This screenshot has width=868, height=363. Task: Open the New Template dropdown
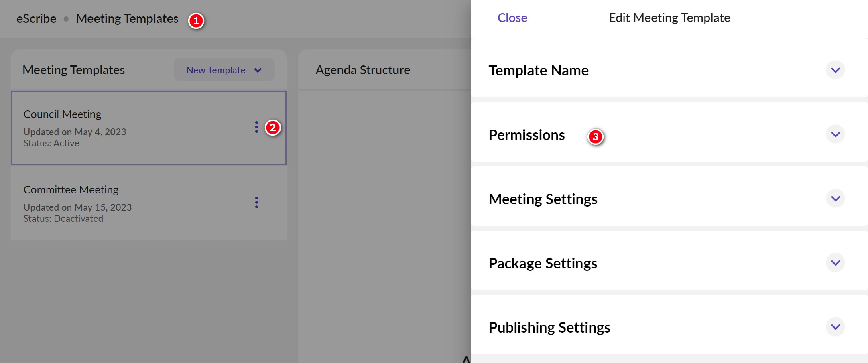click(224, 69)
